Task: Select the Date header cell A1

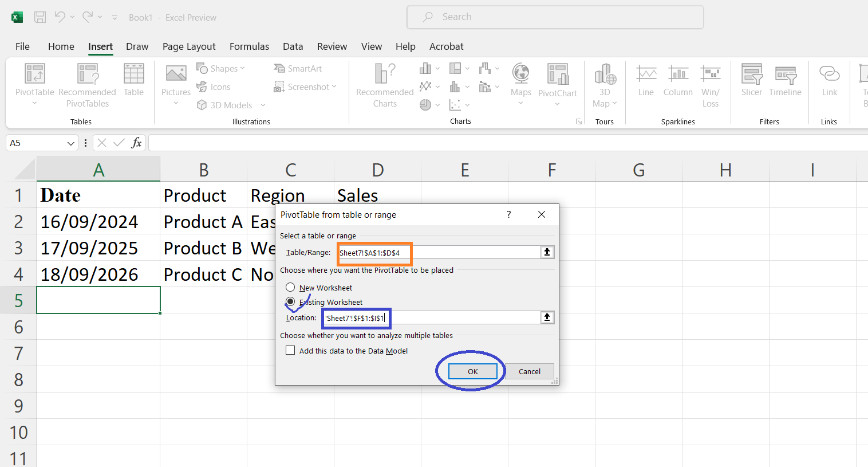Action: [98, 195]
